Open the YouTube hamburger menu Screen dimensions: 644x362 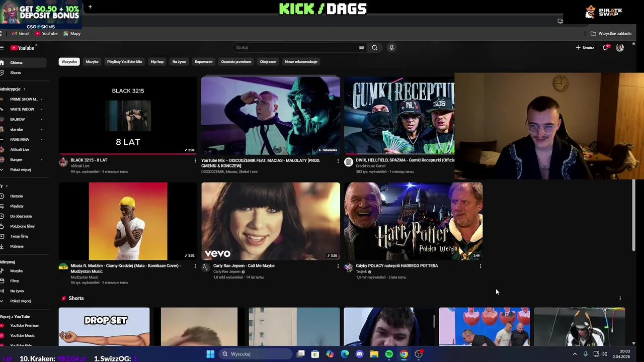[x=2, y=48]
